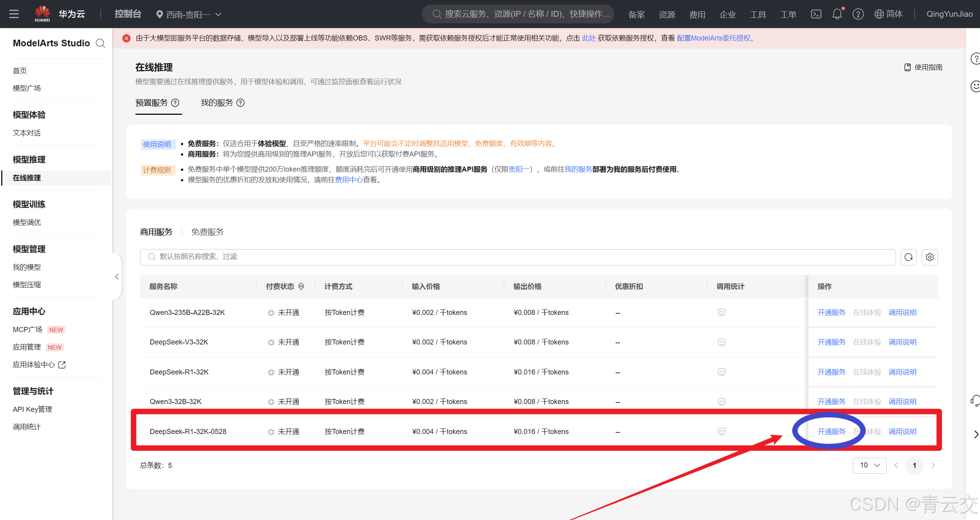The width and height of the screenshot is (980, 520).
Task: Click the ModelArts Studio search icon
Action: (100, 43)
